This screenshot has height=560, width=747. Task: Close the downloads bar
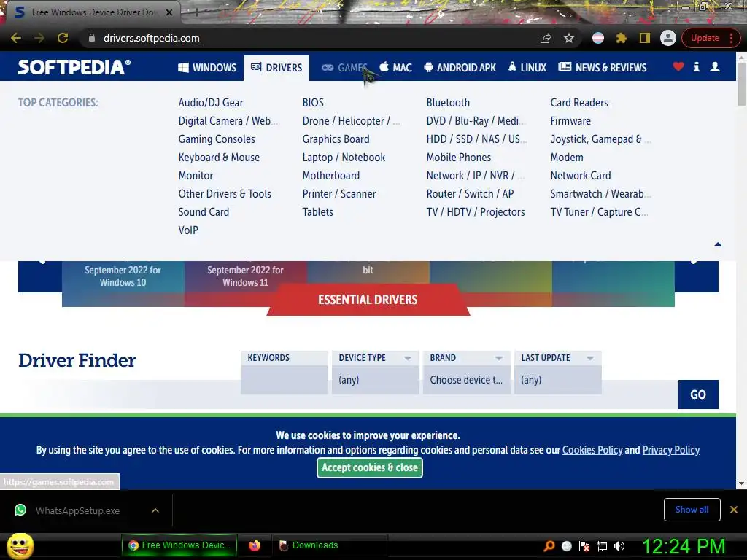[x=734, y=510]
